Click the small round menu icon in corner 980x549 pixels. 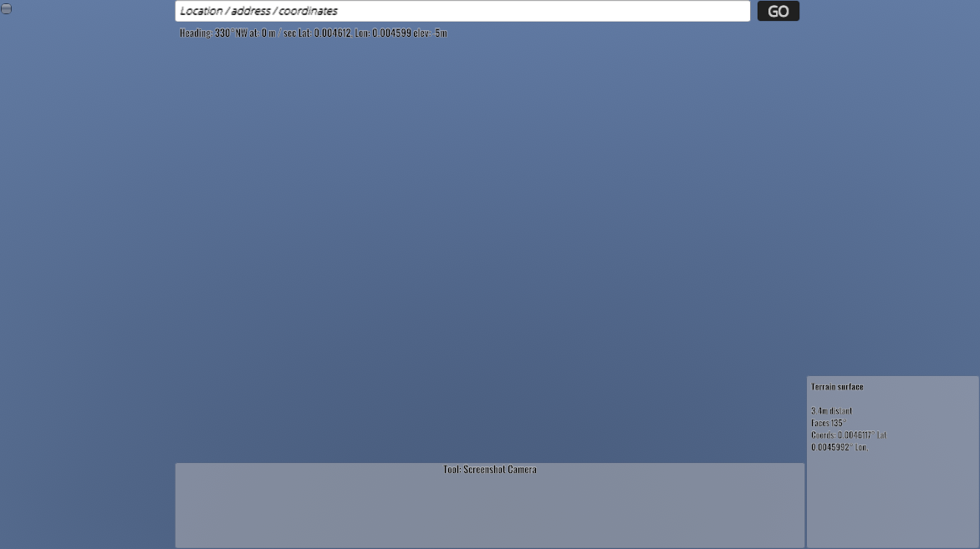pyautogui.click(x=6, y=8)
